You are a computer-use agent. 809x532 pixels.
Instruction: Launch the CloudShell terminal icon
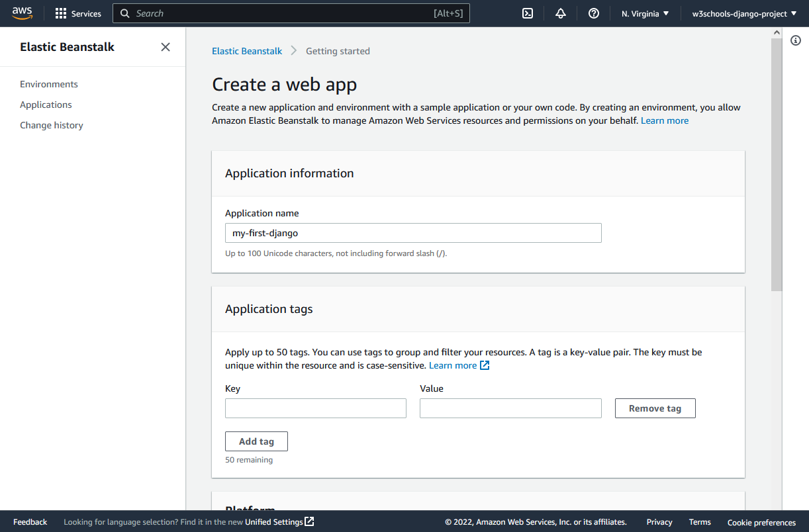528,13
